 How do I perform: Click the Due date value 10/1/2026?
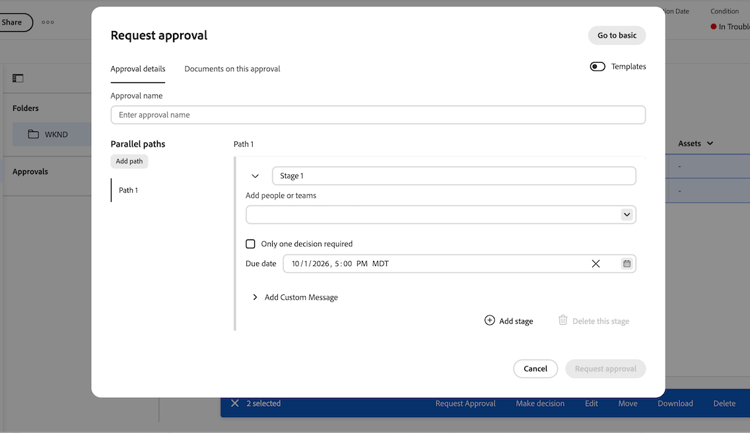coord(310,264)
